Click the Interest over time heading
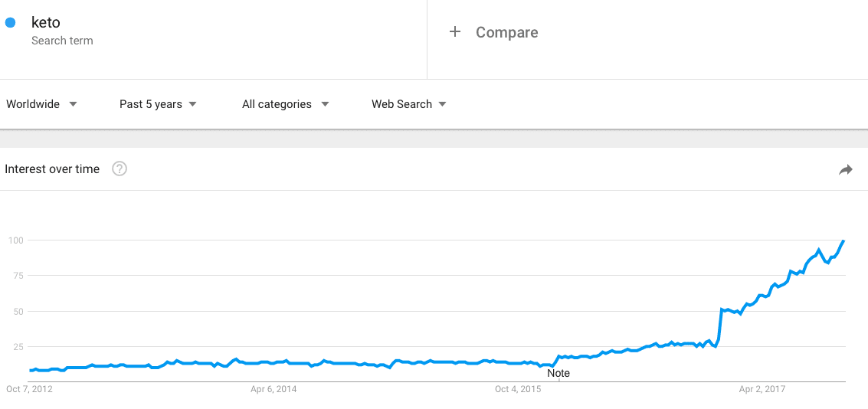The width and height of the screenshot is (868, 409). point(52,169)
